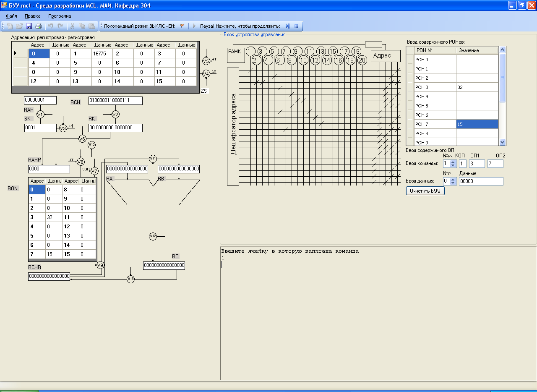Click the Undo arrow icon

pos(50,26)
